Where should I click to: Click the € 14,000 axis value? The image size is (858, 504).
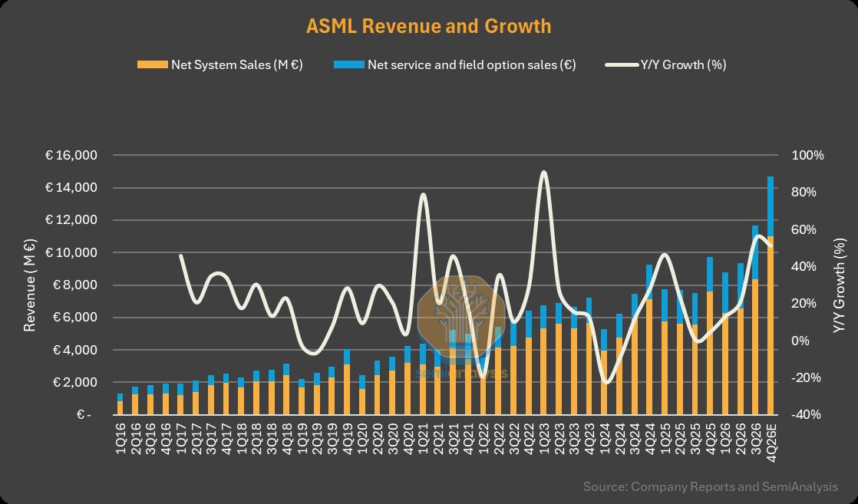tap(71, 188)
